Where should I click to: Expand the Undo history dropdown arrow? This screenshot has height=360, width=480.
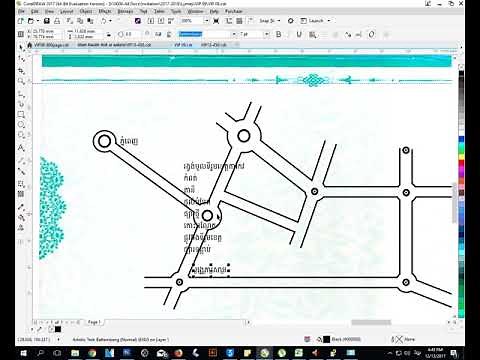(111, 21)
